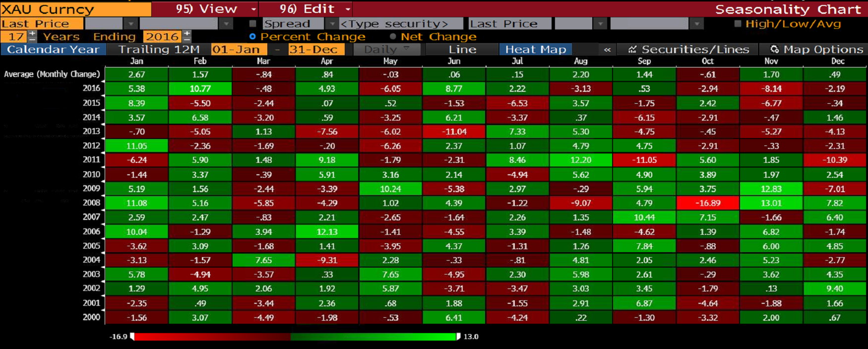Screen dimensions: 868x349
Task: Switch chart display to Line
Action: coord(462,49)
